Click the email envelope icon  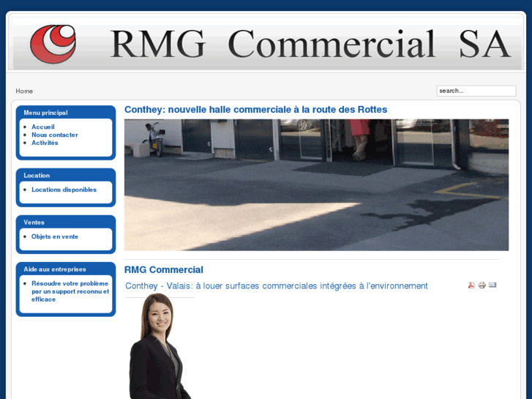click(x=492, y=285)
